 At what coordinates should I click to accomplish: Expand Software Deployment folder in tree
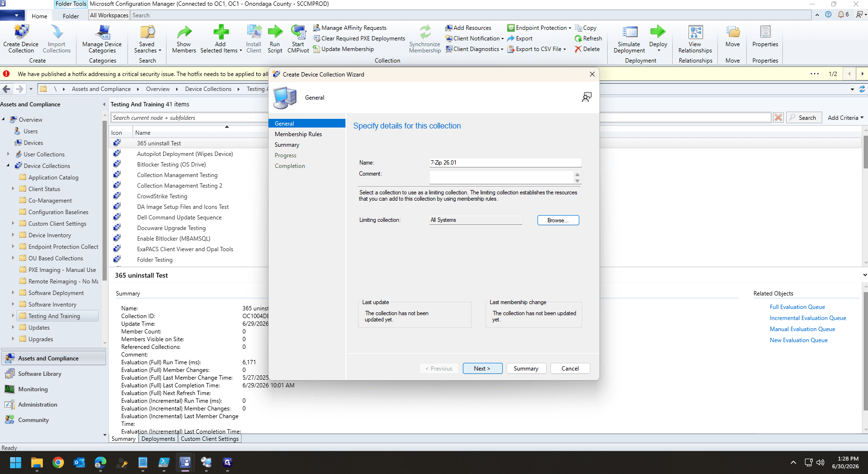[13, 293]
